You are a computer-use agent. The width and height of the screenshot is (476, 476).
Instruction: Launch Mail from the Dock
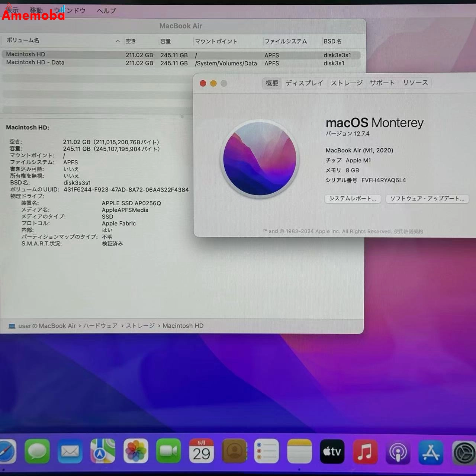coord(70,452)
